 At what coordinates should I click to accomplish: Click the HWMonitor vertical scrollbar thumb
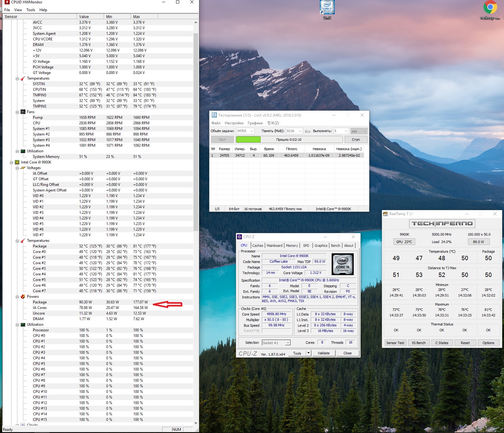pos(196,132)
